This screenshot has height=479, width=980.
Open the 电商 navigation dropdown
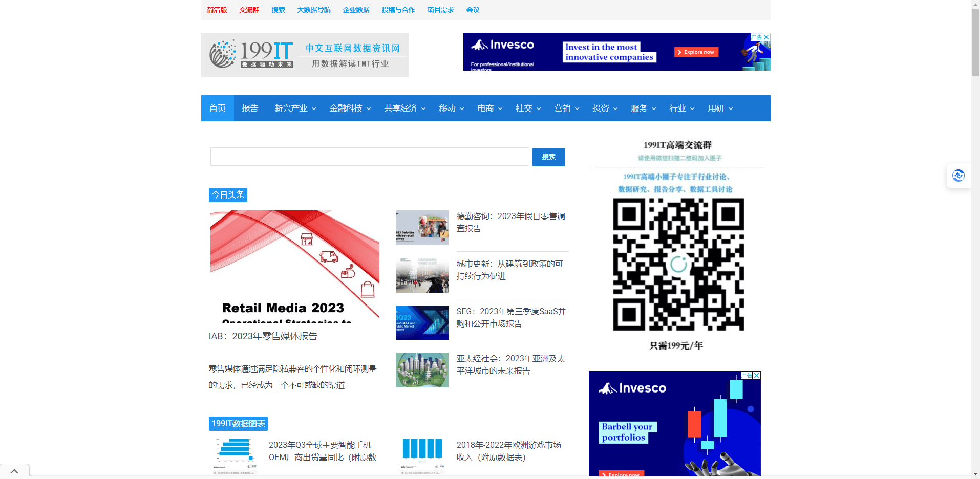pos(489,108)
